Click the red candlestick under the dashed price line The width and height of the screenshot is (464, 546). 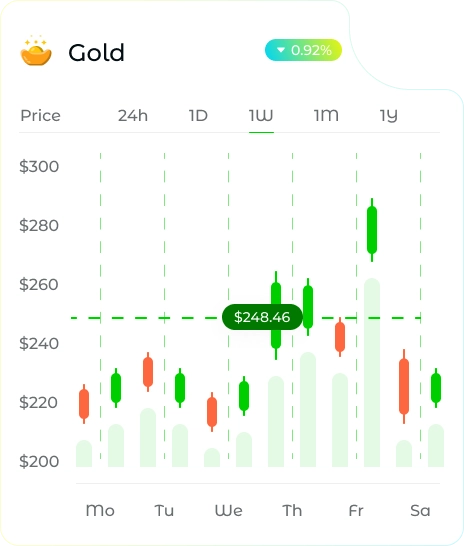click(340, 337)
